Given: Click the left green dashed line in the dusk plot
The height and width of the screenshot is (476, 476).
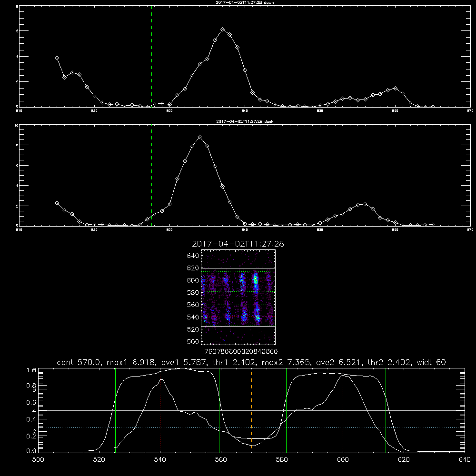Looking at the screenshot, I should pos(151,175).
